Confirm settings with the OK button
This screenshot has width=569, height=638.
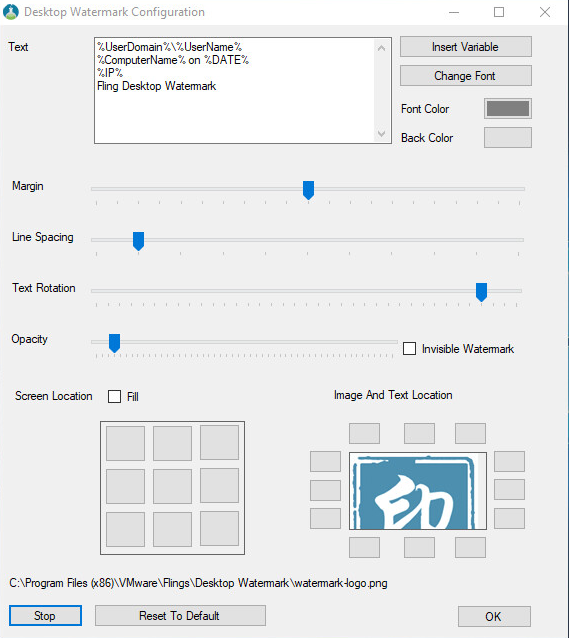pos(494,616)
